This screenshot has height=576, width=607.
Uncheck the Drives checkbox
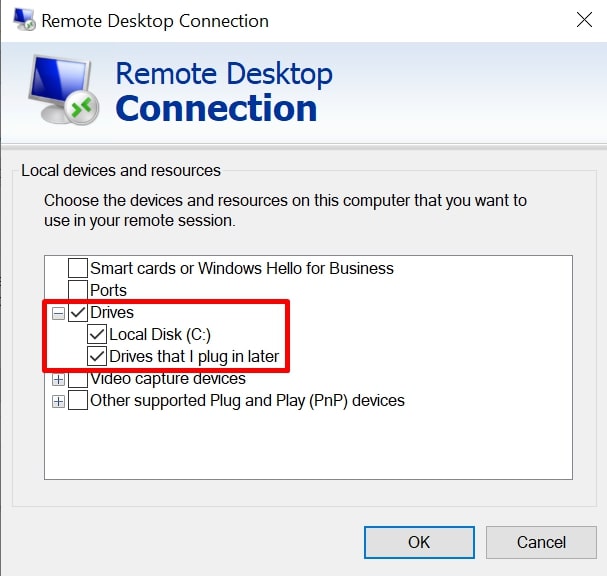click(78, 312)
